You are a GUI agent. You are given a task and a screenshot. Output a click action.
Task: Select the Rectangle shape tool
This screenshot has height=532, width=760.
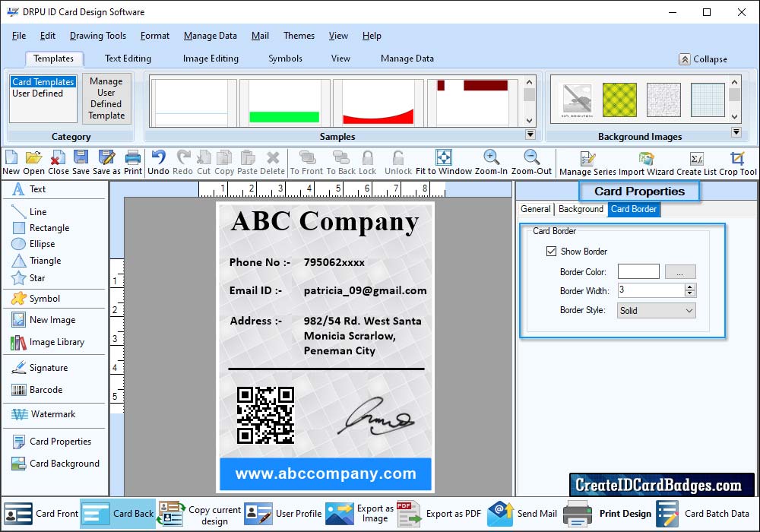coord(40,228)
